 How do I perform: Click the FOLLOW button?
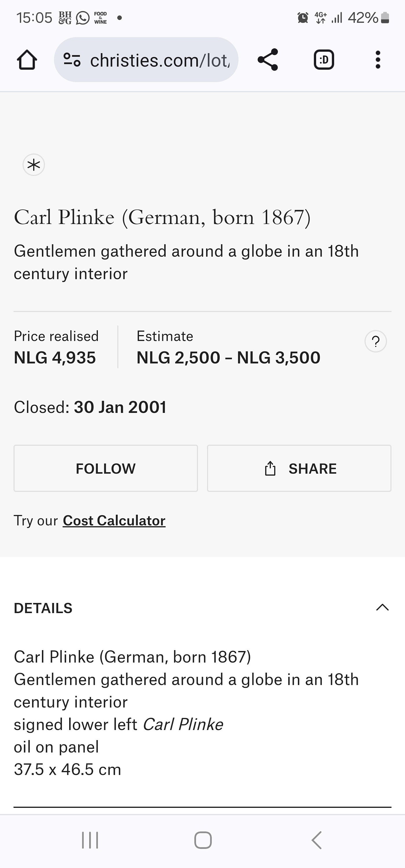106,468
